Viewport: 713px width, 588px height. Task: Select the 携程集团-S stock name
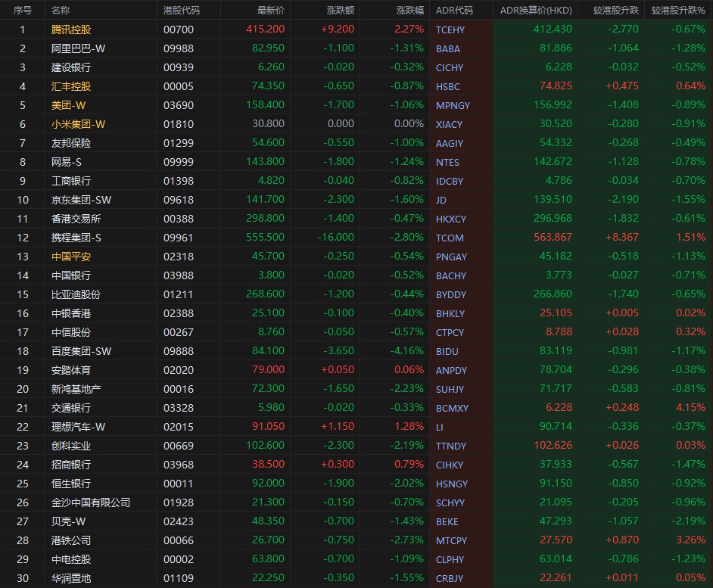[76, 238]
